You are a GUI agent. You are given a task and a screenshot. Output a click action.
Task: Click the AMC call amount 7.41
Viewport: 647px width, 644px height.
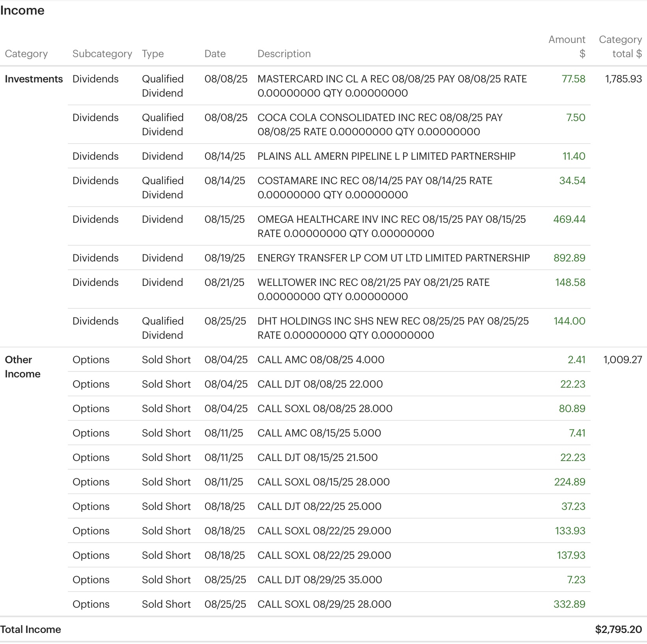point(577,433)
